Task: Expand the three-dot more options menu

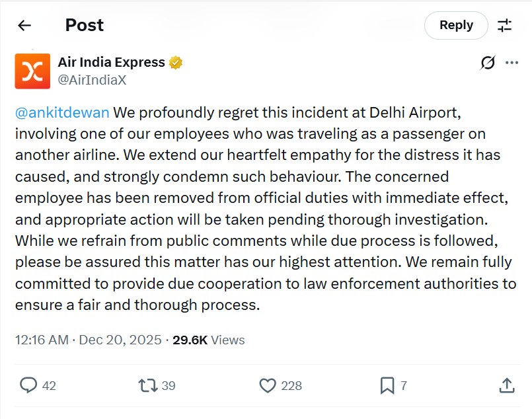Action: pos(512,63)
